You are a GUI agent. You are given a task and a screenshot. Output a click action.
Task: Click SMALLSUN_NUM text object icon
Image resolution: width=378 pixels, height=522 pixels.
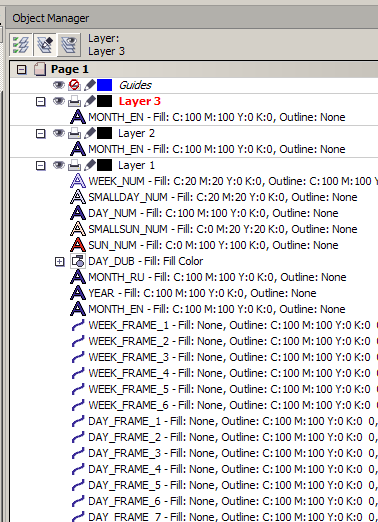(x=78, y=229)
